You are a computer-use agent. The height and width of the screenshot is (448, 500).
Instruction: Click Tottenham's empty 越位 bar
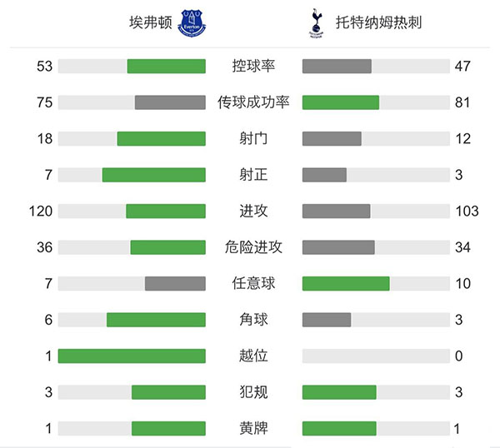[376, 356]
